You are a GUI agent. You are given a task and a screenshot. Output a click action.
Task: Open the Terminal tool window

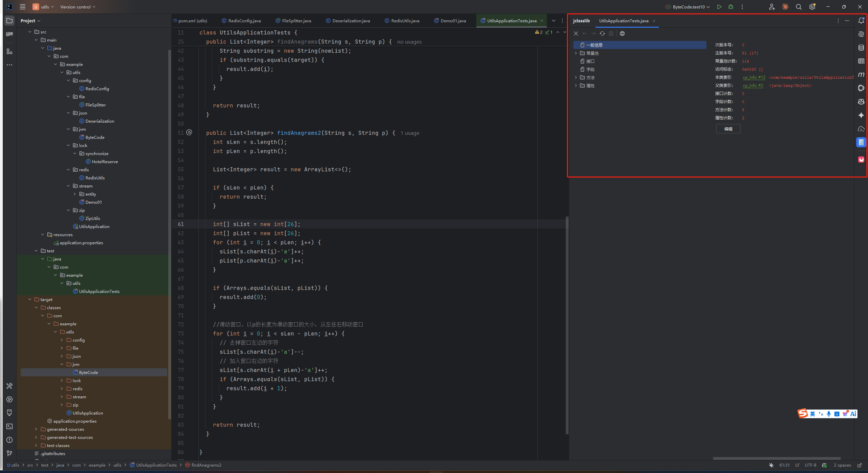[9, 426]
